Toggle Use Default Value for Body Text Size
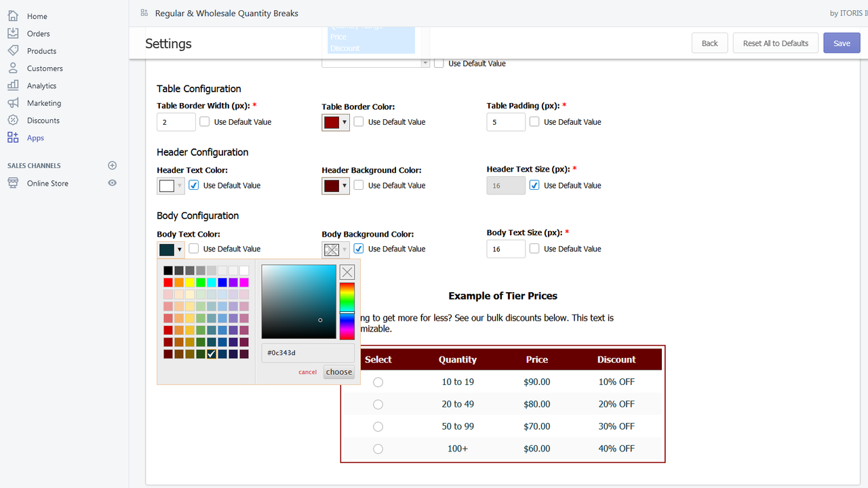The height and width of the screenshot is (488, 868). 534,249
